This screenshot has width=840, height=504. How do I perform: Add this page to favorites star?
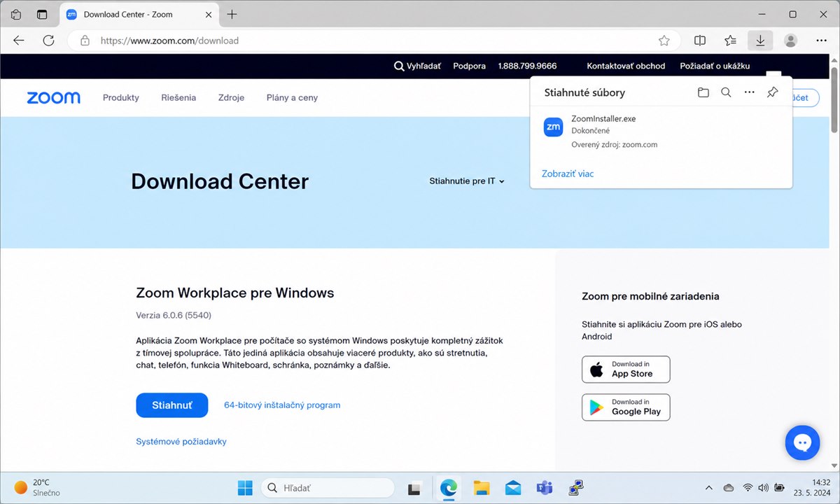pos(664,41)
